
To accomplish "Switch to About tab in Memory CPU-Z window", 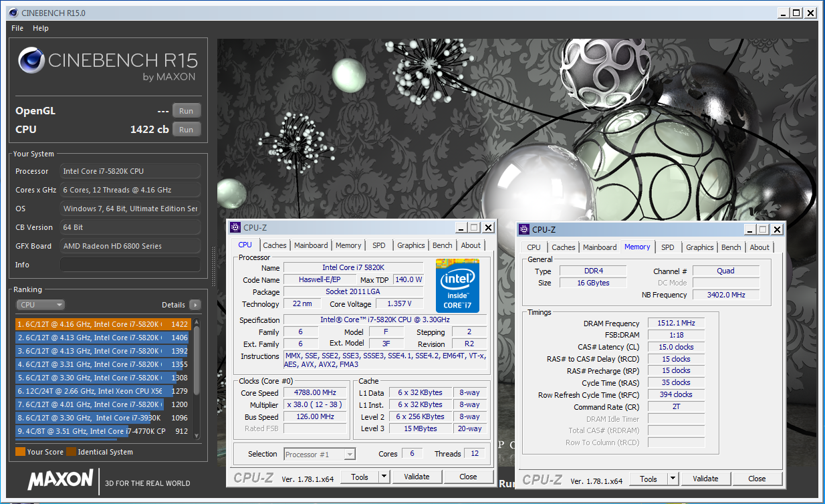I will [x=759, y=247].
